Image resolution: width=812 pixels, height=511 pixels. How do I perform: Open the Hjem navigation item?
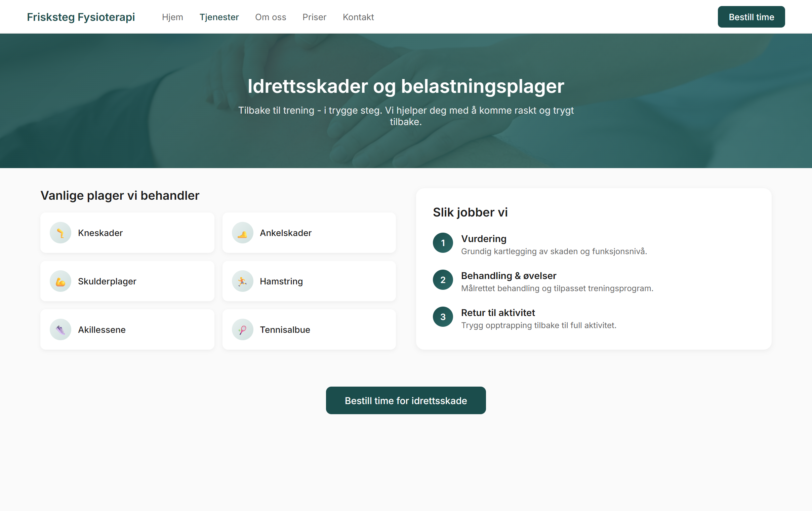pyautogui.click(x=172, y=17)
